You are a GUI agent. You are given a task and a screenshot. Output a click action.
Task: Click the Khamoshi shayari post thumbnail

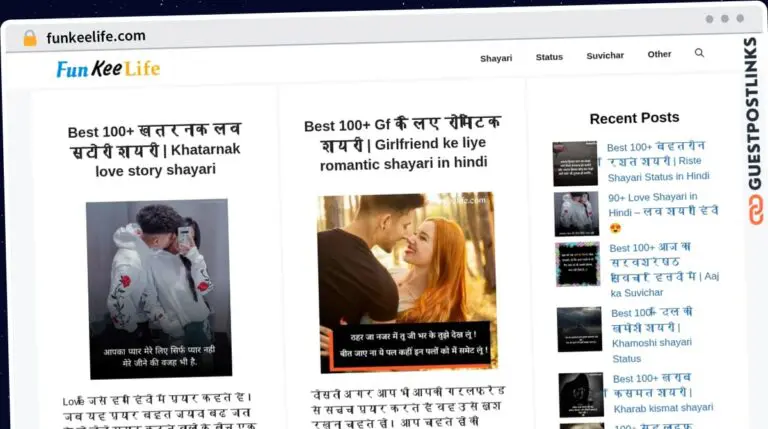[x=579, y=329]
